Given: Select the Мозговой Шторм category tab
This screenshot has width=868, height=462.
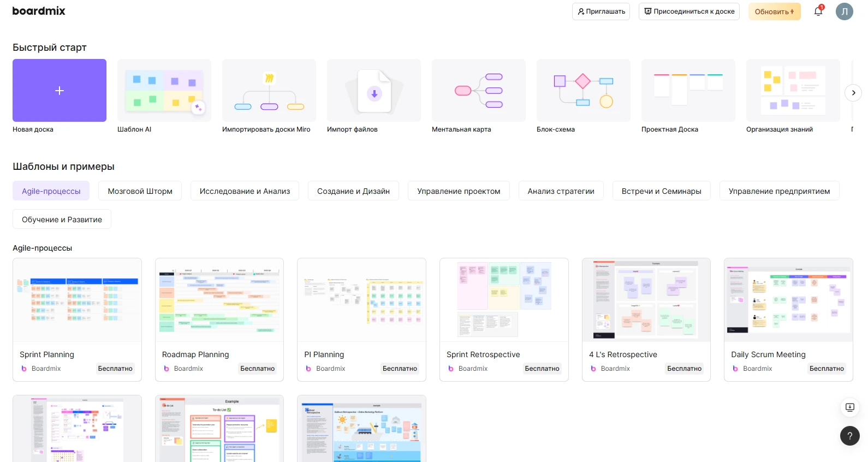Looking at the screenshot, I should (140, 191).
